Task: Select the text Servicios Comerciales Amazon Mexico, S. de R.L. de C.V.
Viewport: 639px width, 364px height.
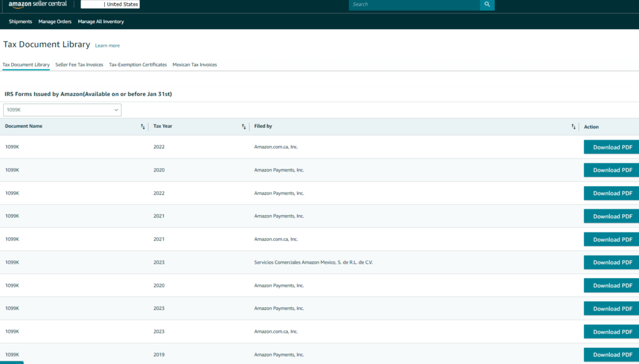Action: tap(313, 262)
